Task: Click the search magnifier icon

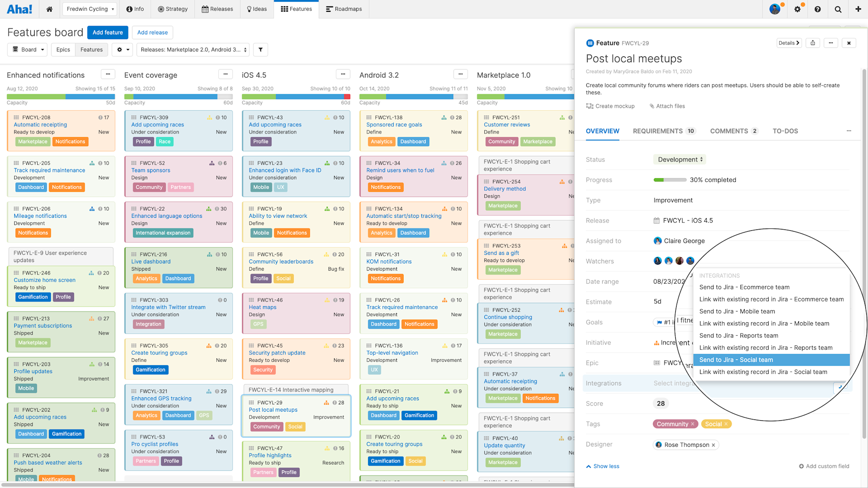Action: point(838,9)
